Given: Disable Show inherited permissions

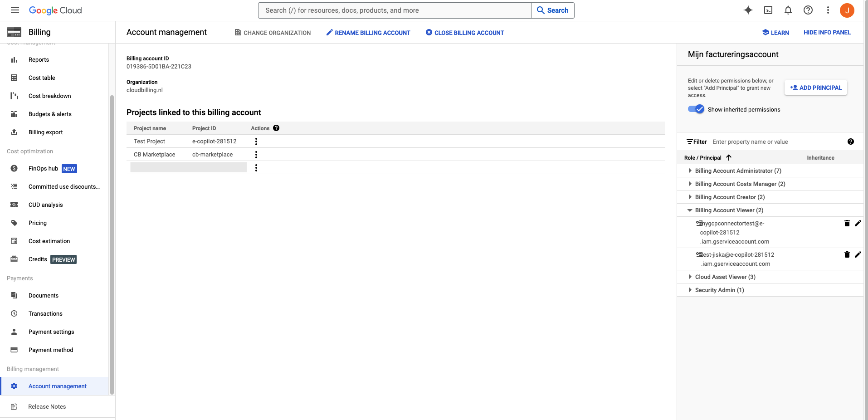Looking at the screenshot, I should (x=696, y=109).
